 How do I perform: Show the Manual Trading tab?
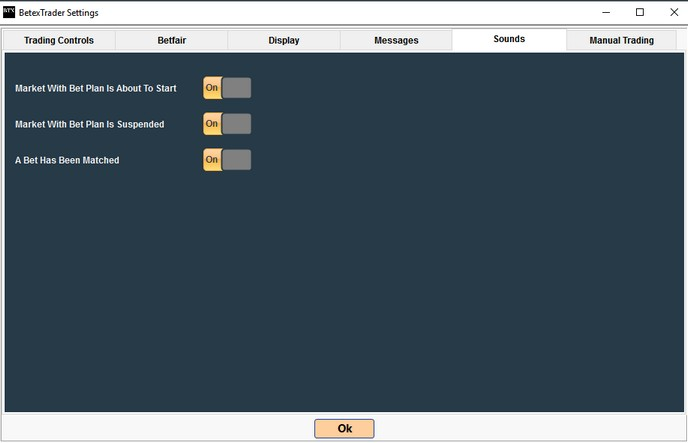click(x=622, y=41)
